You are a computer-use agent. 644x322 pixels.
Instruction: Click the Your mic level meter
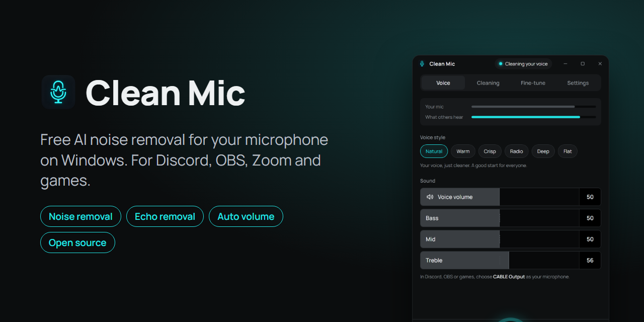point(533,107)
